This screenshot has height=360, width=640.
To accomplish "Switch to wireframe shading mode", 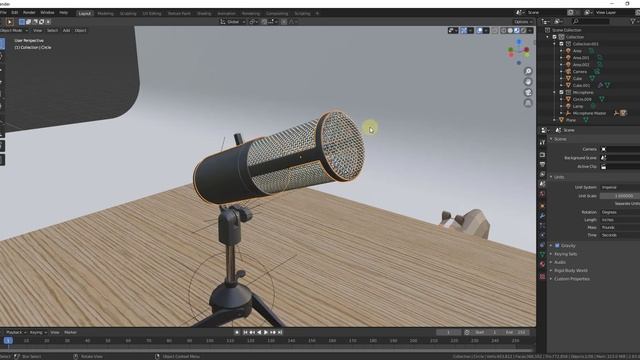I will coord(504,30).
